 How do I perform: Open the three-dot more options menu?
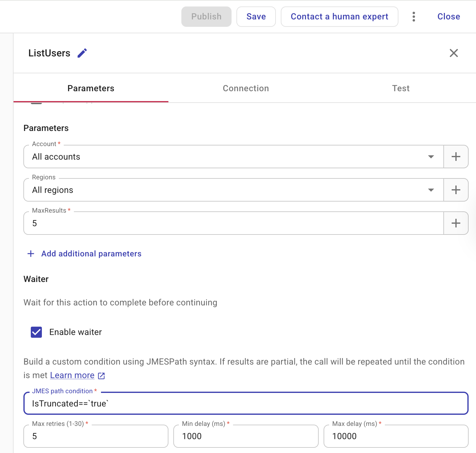(413, 17)
